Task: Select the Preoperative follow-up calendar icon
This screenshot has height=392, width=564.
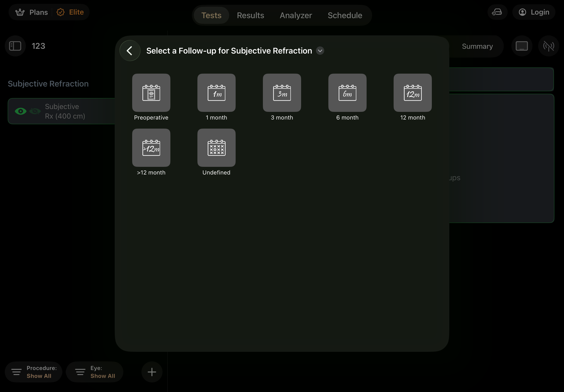Action: coord(151,93)
